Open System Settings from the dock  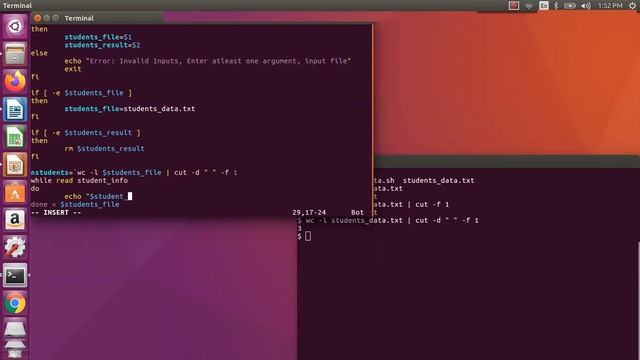coord(15,247)
